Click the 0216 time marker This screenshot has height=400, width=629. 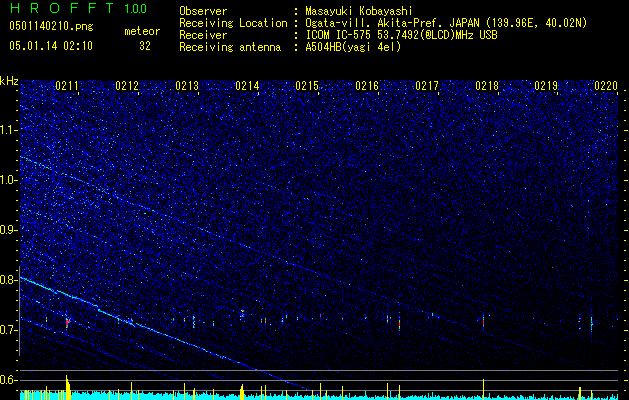(x=367, y=86)
